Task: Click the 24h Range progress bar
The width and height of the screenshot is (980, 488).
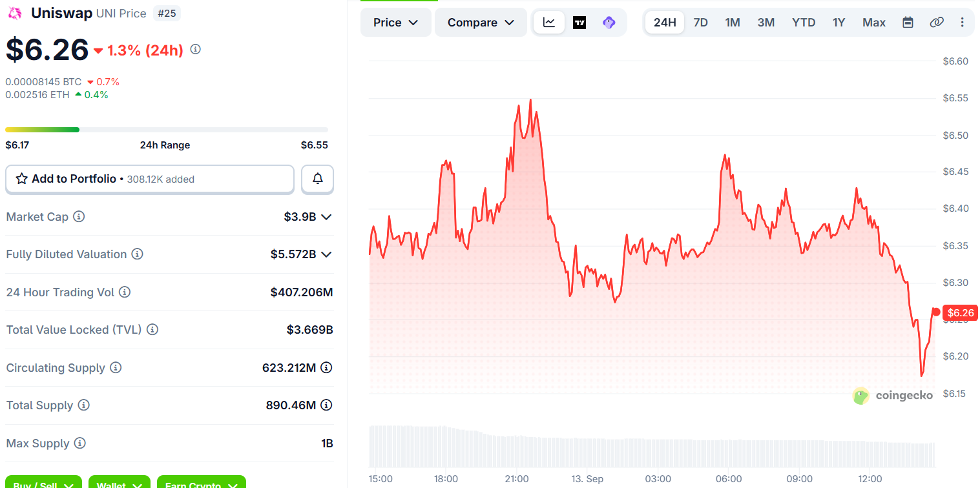Action: click(x=167, y=130)
